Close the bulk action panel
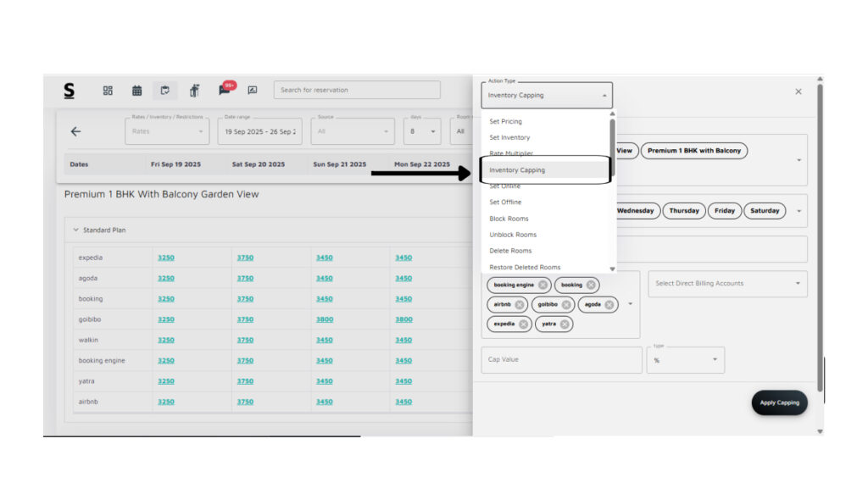The width and height of the screenshot is (868, 488). [798, 91]
